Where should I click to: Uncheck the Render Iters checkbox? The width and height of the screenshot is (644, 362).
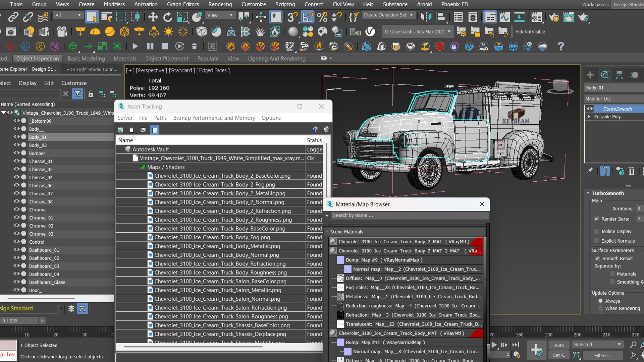pos(597,219)
